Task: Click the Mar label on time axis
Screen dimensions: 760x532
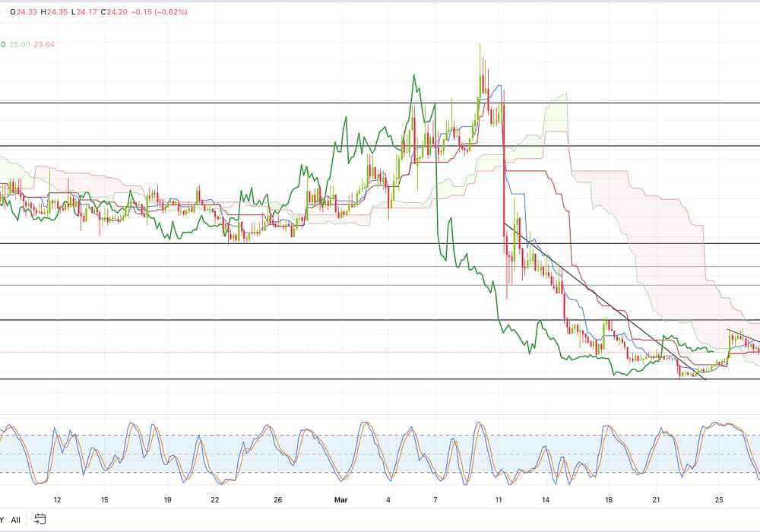Action: point(340,500)
